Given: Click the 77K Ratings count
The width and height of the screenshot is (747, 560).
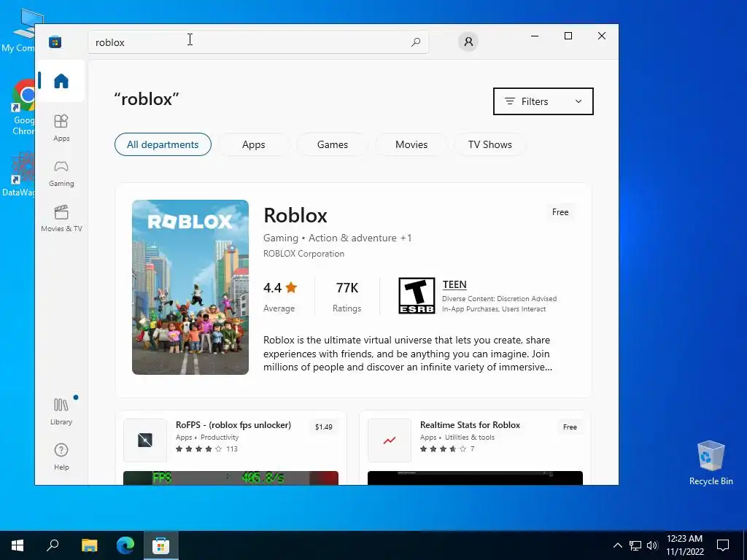Looking at the screenshot, I should tap(347, 296).
